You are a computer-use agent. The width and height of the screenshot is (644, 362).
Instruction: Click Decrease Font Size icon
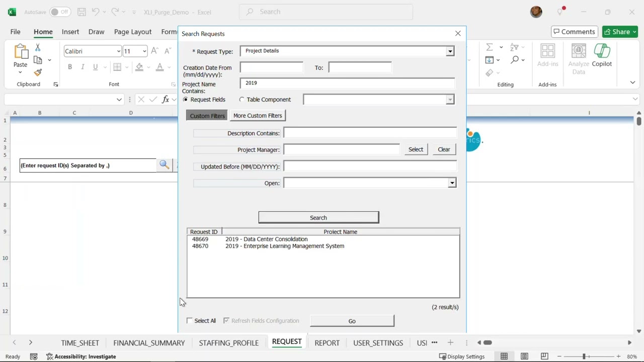click(168, 51)
